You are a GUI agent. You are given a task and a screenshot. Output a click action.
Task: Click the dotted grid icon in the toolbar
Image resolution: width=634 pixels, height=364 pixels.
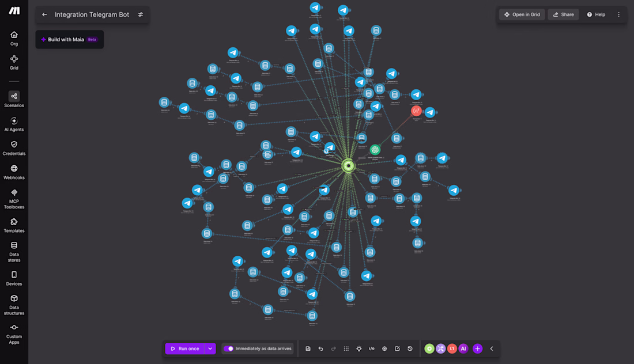[x=346, y=348]
